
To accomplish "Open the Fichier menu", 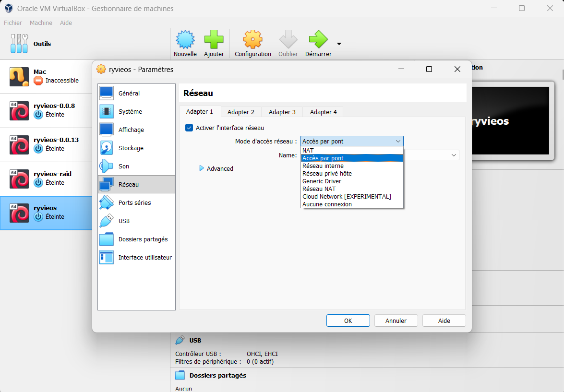I will click(x=13, y=23).
